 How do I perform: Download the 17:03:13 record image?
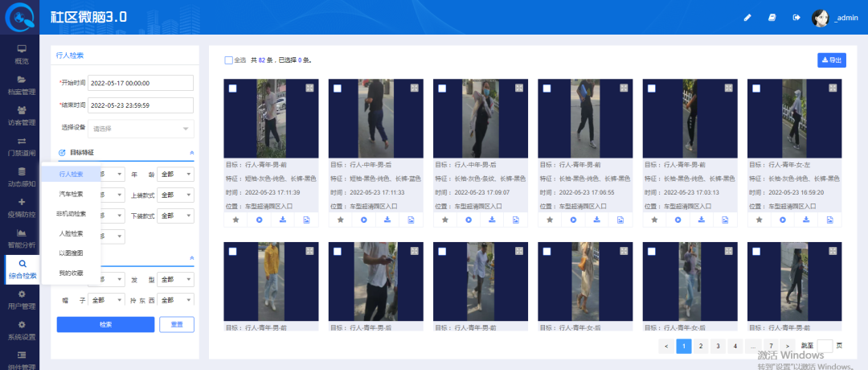(702, 220)
